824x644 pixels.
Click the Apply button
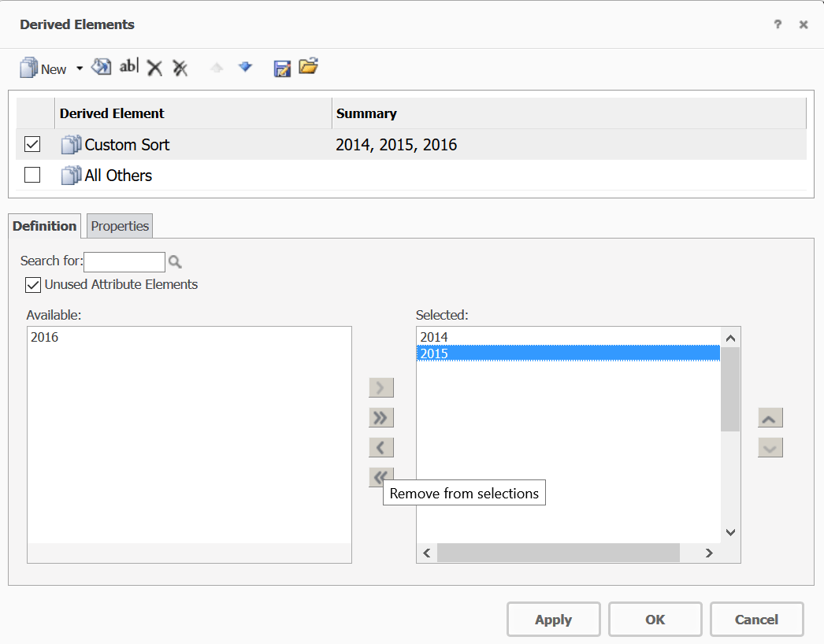tap(553, 620)
